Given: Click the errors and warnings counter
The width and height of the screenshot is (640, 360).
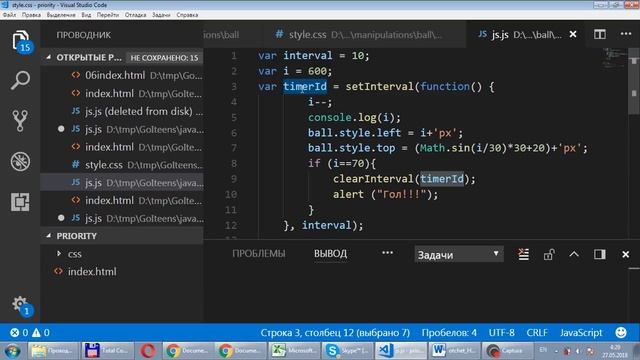Looking at the screenshot, I should coord(29,333).
